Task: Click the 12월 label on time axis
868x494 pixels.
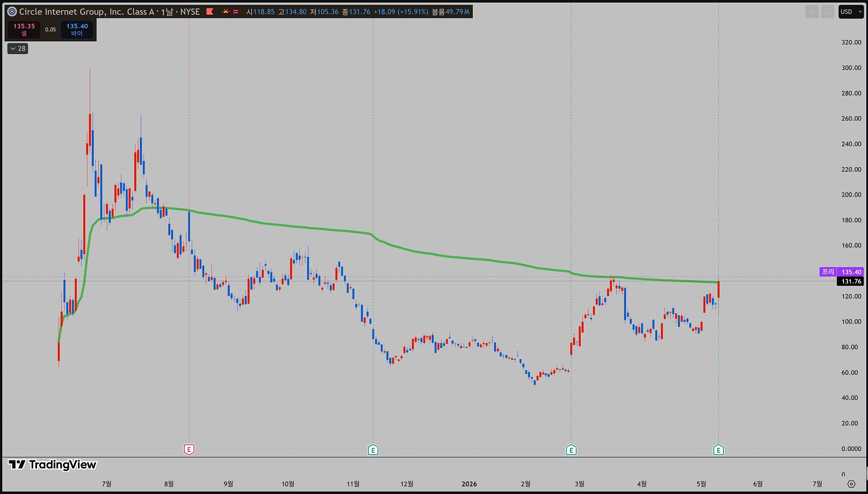Action: tap(407, 484)
